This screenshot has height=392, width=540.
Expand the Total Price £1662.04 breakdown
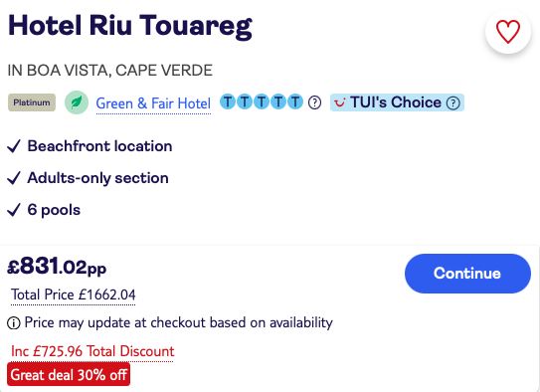73,294
